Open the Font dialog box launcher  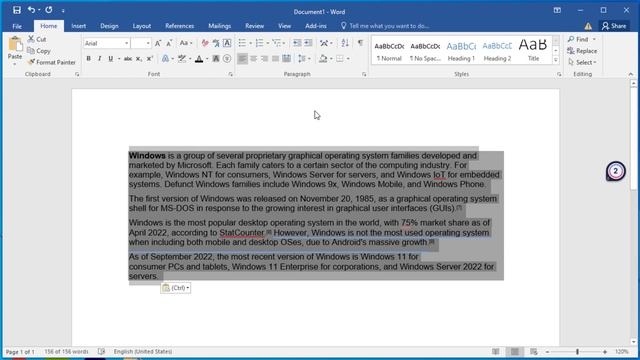click(x=231, y=74)
